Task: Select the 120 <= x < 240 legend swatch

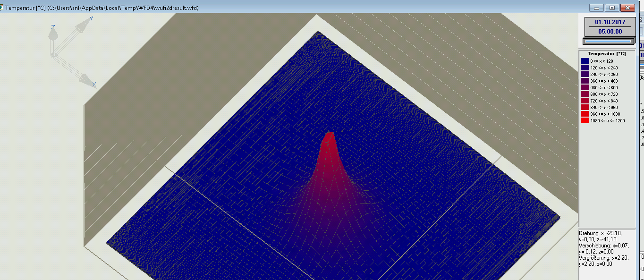Action: (585, 68)
